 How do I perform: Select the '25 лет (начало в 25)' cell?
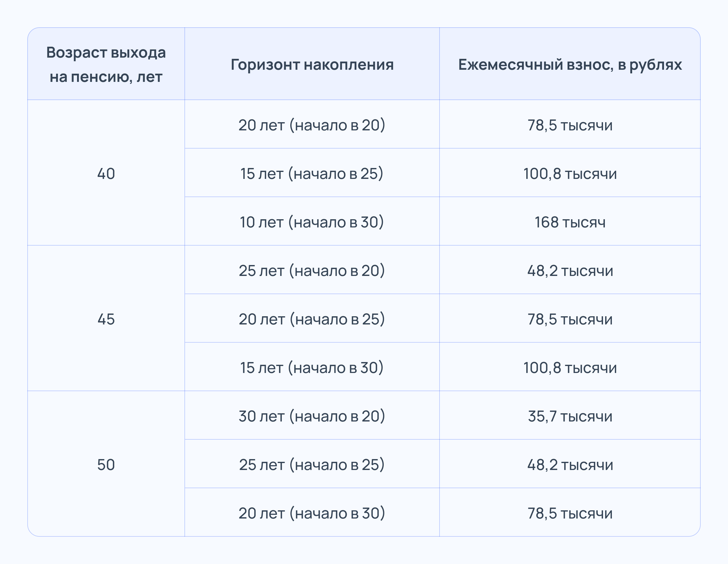[312, 465]
